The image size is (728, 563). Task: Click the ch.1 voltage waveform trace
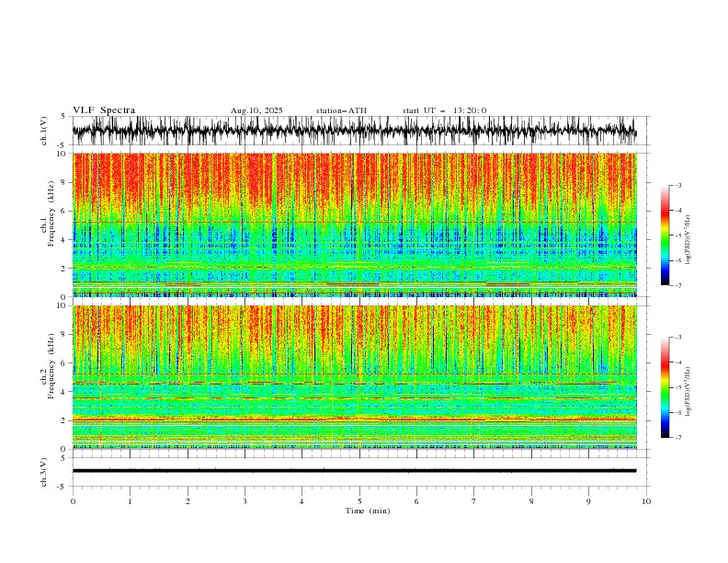[354, 131]
